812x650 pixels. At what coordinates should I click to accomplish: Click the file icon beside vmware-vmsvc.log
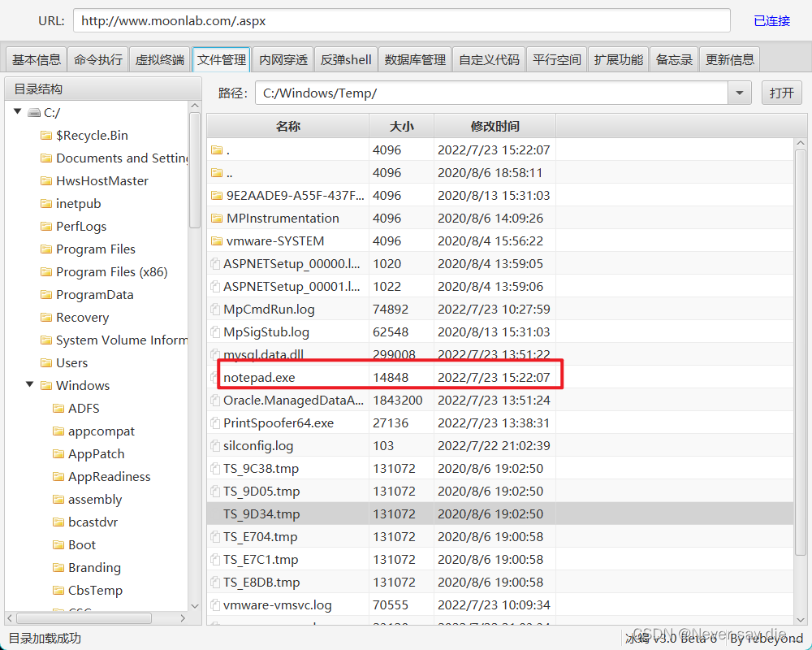[x=215, y=604]
